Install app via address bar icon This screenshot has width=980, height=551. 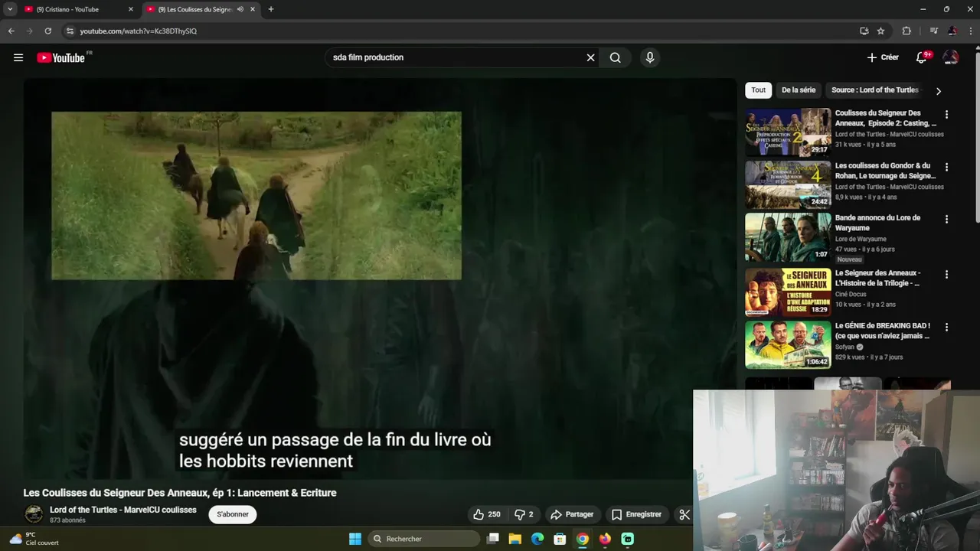pyautogui.click(x=864, y=31)
